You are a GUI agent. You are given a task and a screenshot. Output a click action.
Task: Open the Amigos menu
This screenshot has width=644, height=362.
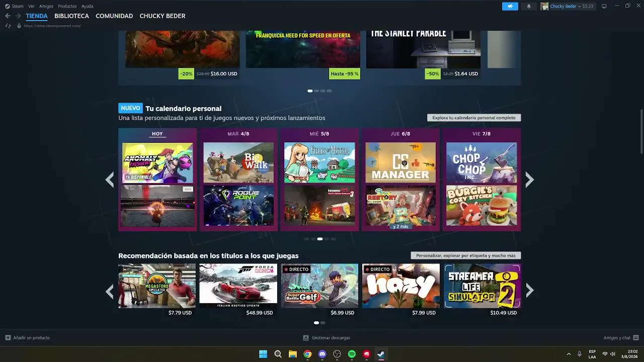(x=46, y=6)
